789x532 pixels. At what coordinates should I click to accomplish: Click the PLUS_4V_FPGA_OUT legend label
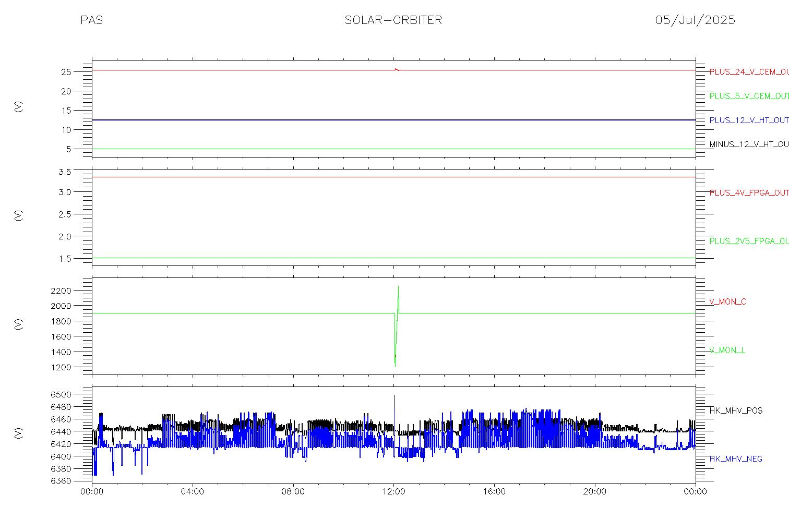(749, 193)
